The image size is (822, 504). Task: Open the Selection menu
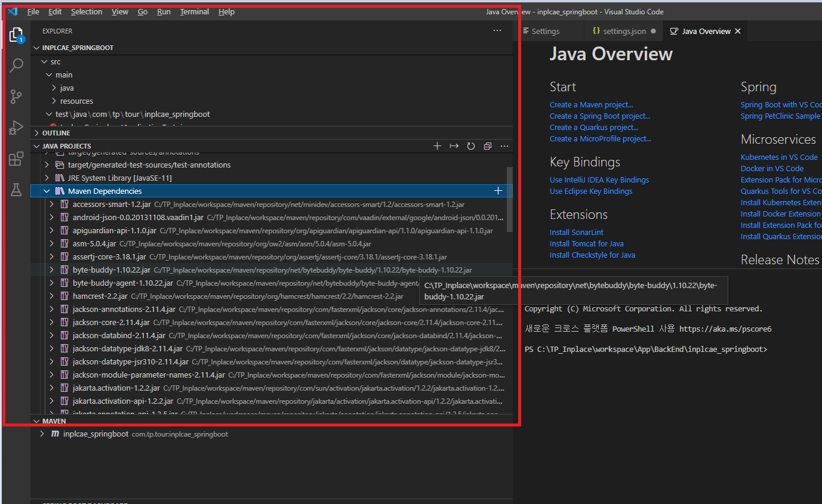click(87, 11)
